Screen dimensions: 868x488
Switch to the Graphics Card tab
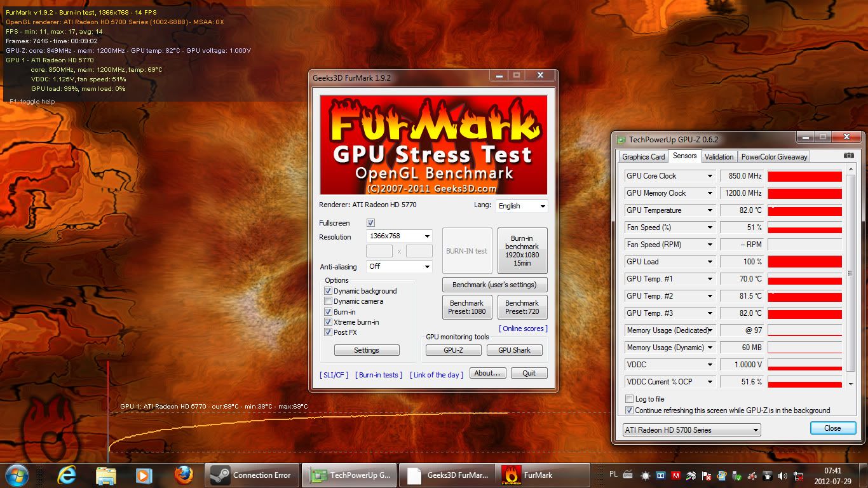[x=642, y=156]
